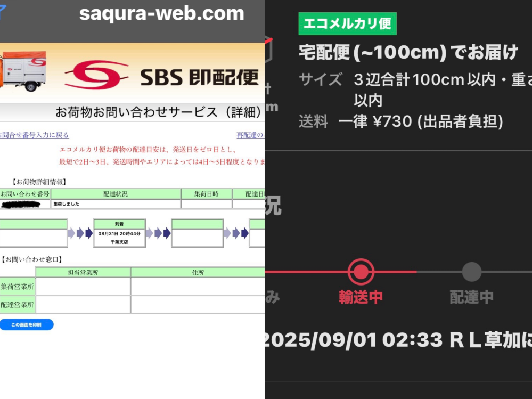Click the arrows before the 到着 box
This screenshot has height=399, width=532.
[80, 233]
